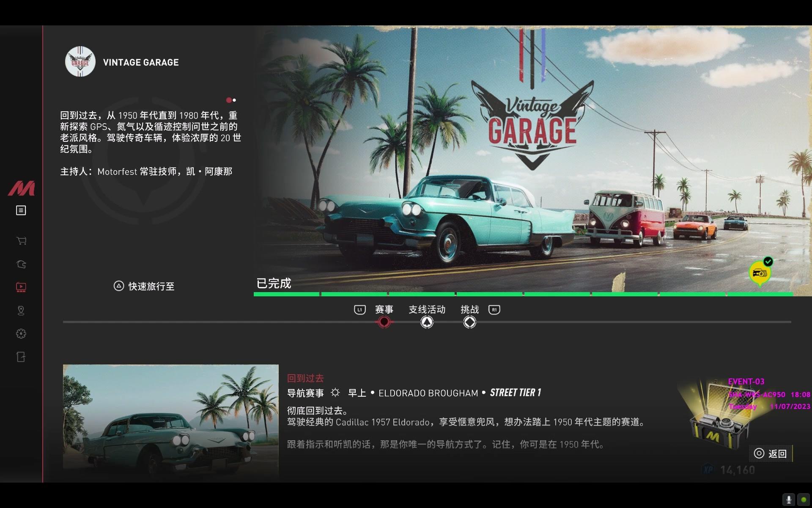Click the yellow car reward marker icon
The image size is (812, 508).
coord(760,273)
